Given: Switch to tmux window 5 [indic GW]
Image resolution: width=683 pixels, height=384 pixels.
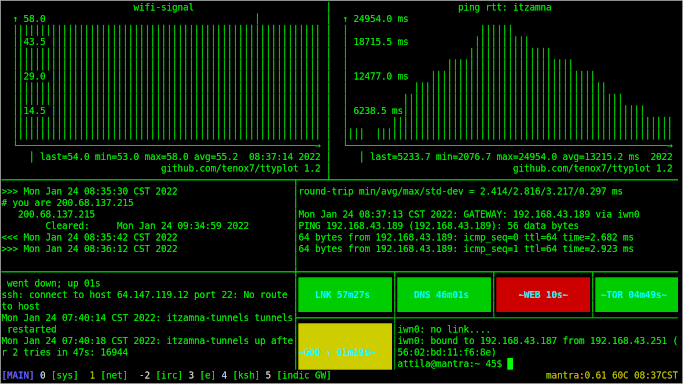Looking at the screenshot, I should click(298, 375).
